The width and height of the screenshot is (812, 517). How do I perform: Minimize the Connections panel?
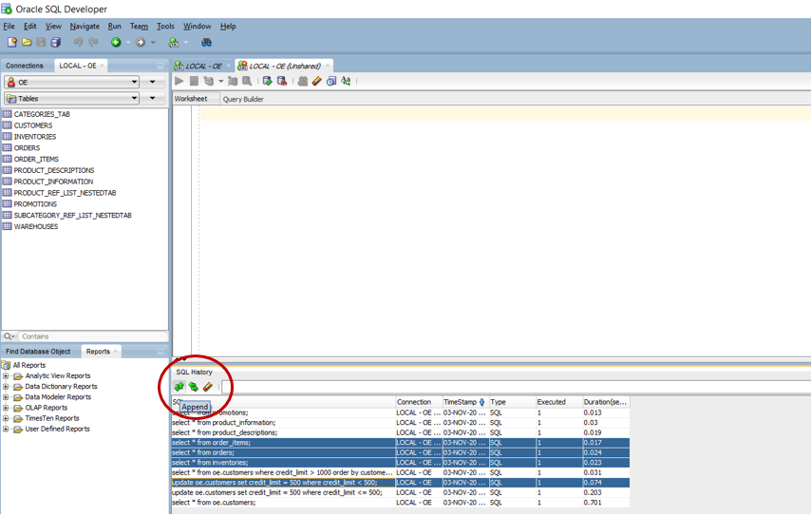pyautogui.click(x=161, y=66)
